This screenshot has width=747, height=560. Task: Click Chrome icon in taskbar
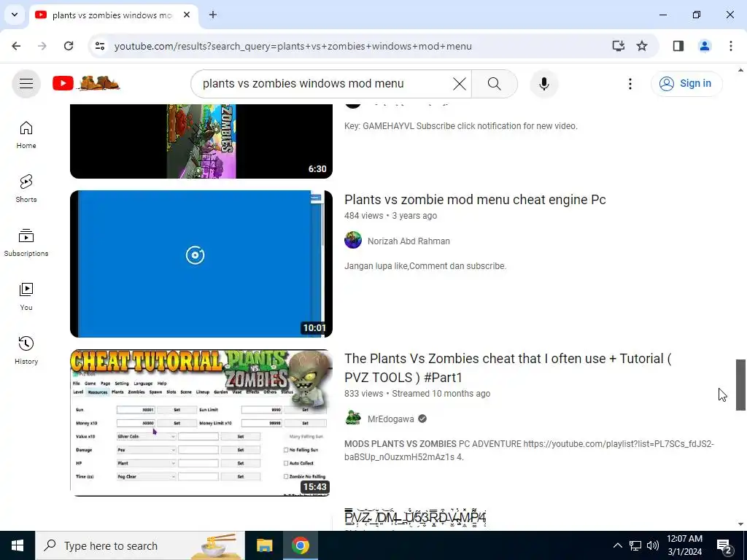coord(300,545)
